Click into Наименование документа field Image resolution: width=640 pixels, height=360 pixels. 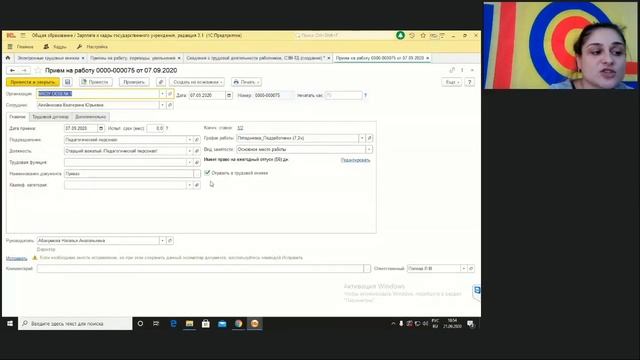coord(129,174)
